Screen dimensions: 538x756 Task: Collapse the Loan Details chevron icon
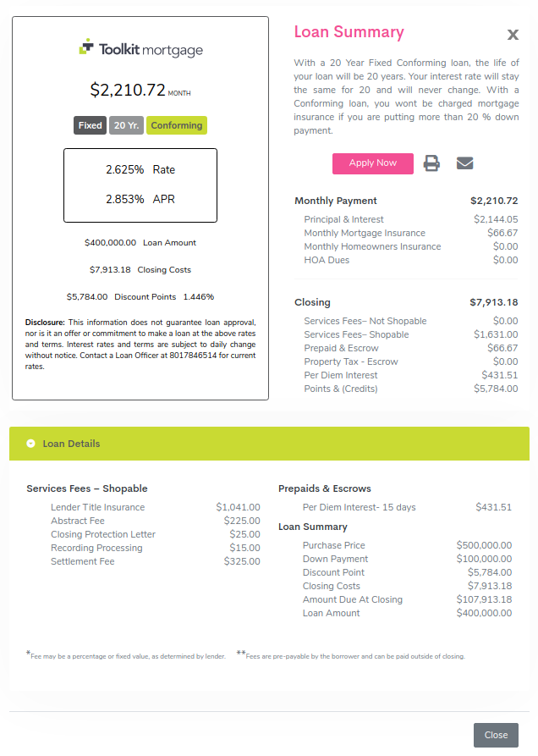[30, 444]
